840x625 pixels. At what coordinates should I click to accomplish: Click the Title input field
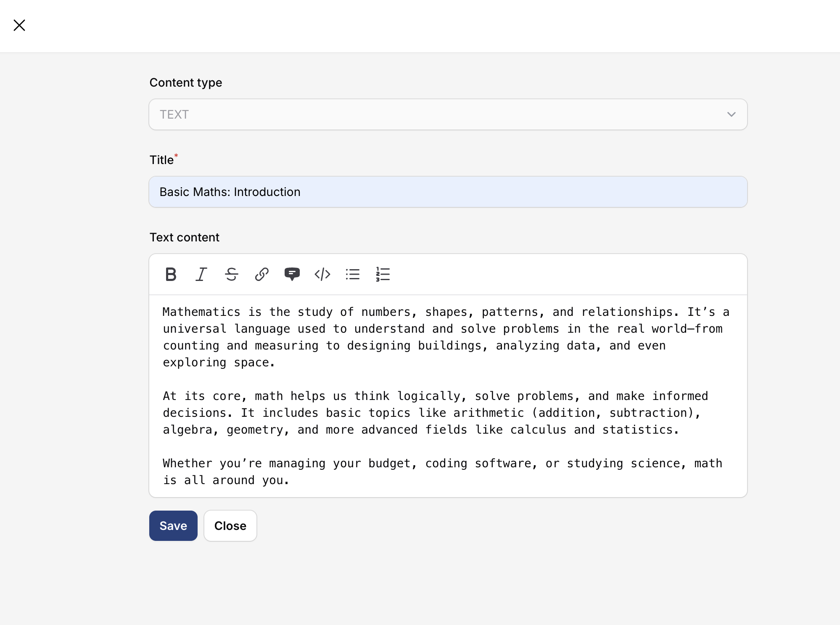[448, 192]
